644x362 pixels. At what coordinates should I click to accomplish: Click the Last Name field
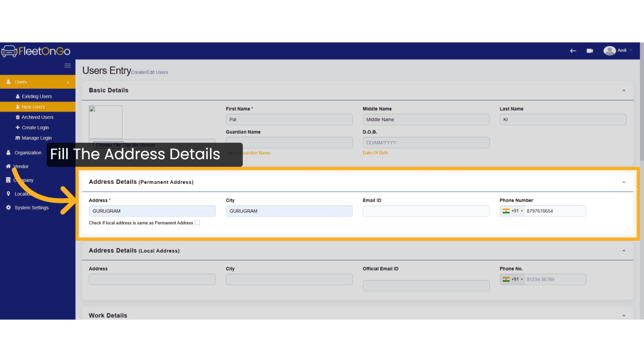coord(563,119)
